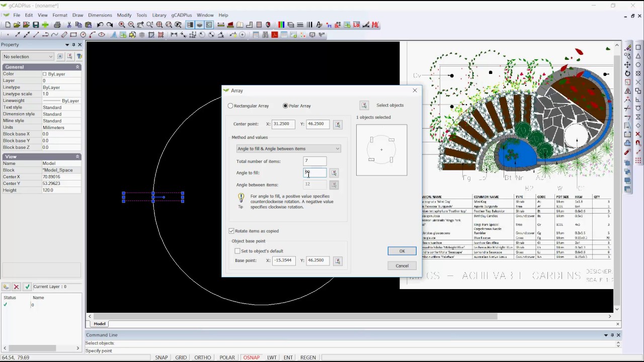Viewport: 644px width, 362px height.
Task: Click OK in the Array dialog
Action: click(401, 251)
